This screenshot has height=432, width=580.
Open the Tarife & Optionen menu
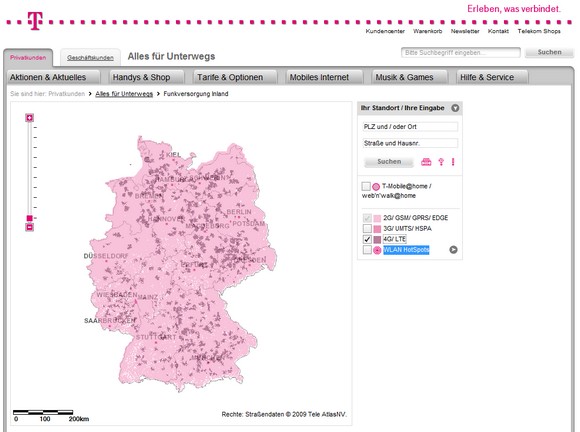235,77
